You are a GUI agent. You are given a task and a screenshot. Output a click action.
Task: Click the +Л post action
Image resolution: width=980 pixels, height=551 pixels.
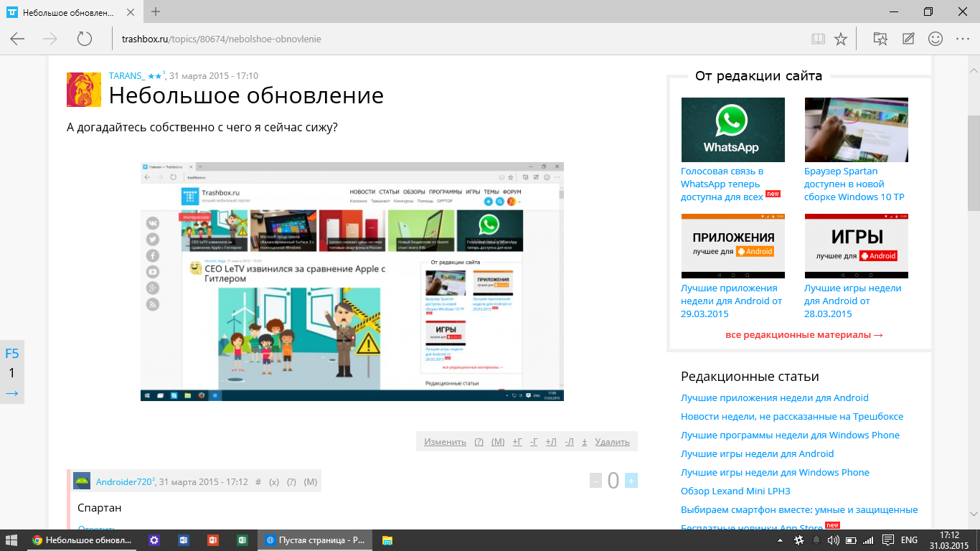click(x=551, y=442)
